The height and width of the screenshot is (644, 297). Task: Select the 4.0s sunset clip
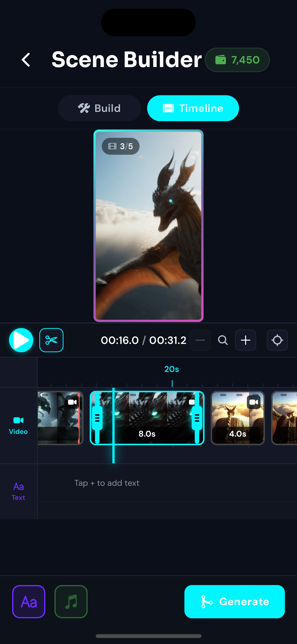238,418
